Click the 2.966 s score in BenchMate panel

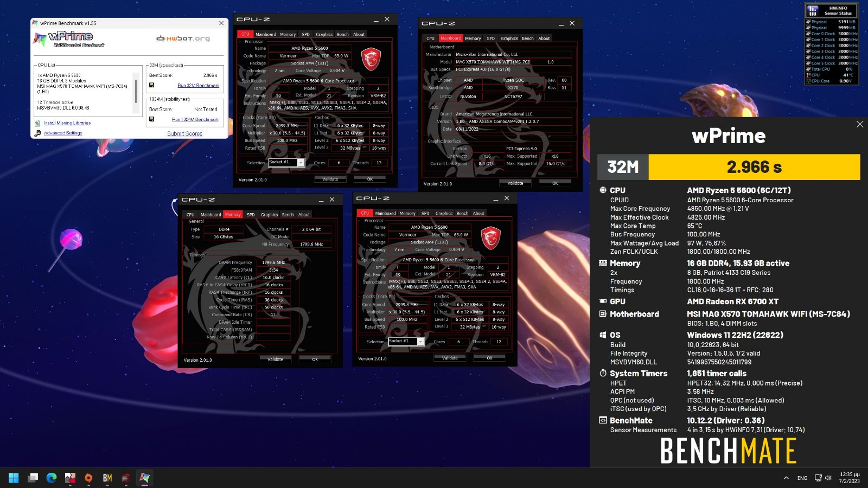click(x=754, y=167)
